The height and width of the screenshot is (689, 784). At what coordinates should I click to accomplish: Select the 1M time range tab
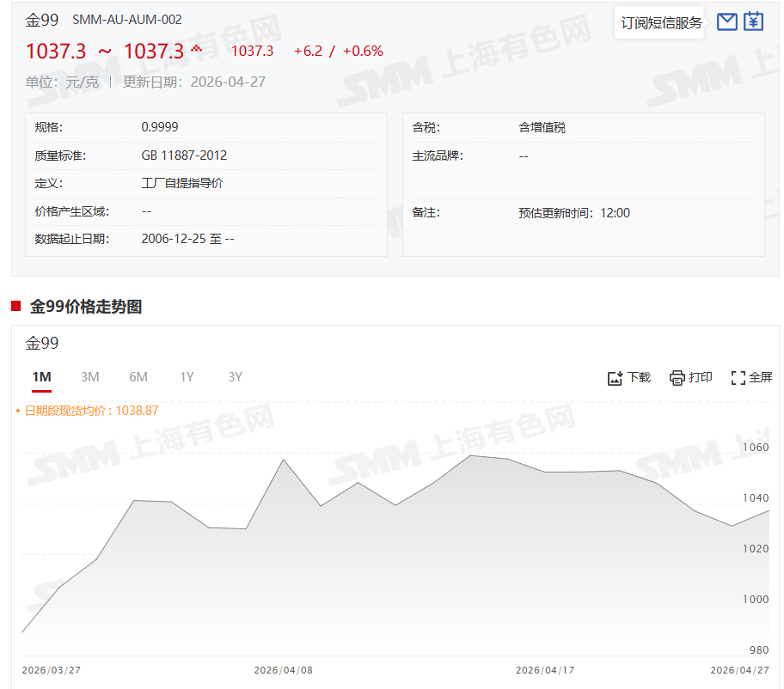click(x=41, y=377)
